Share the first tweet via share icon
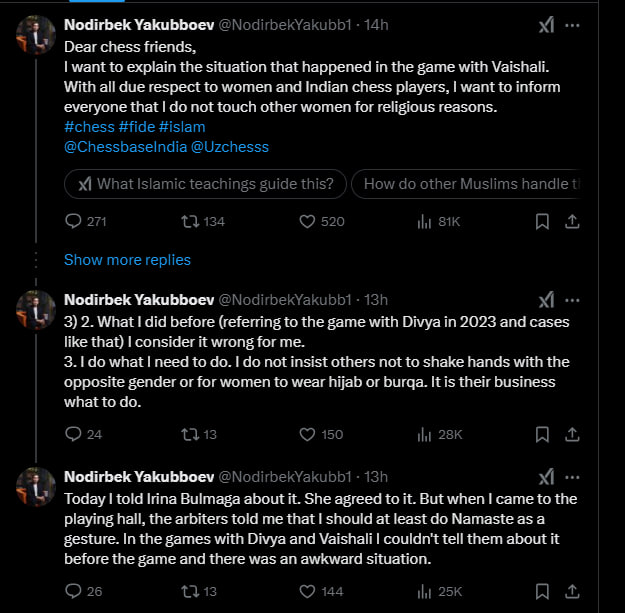This screenshot has height=613, width=625. [x=573, y=222]
